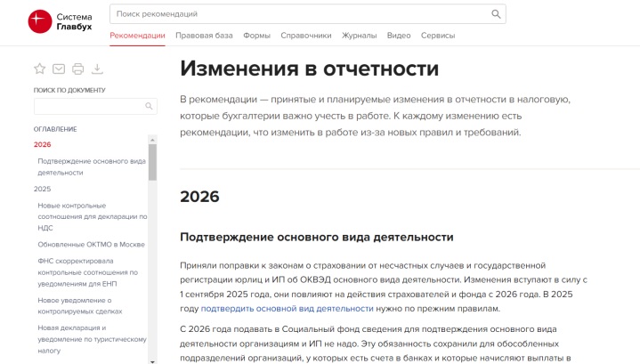This screenshot has height=364, width=640.
Task: Click the search icon in document search field
Action: tap(150, 107)
